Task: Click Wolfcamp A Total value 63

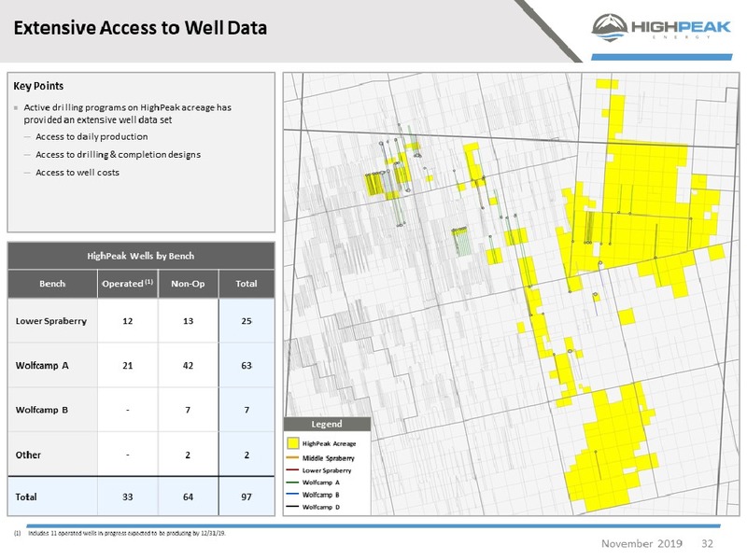Action: coord(247,366)
